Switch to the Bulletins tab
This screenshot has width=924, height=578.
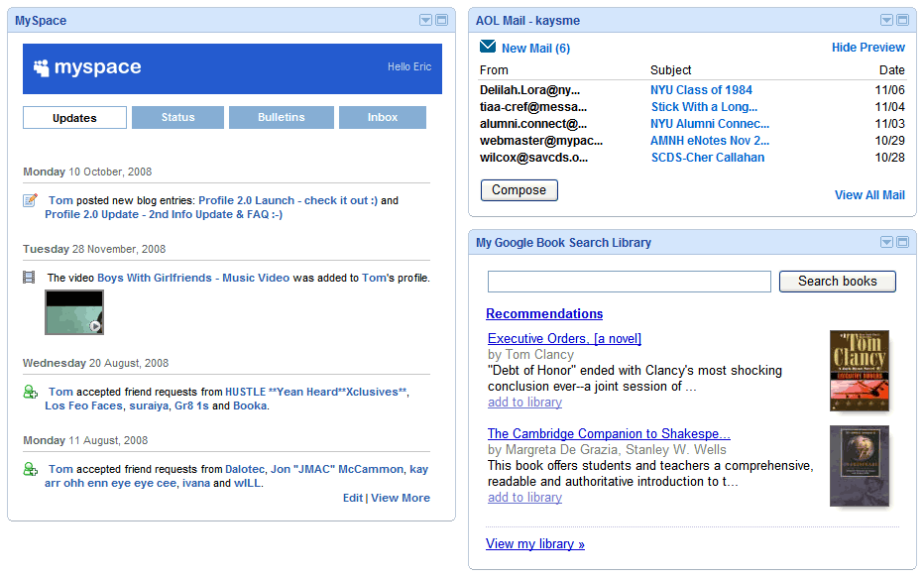click(x=280, y=117)
